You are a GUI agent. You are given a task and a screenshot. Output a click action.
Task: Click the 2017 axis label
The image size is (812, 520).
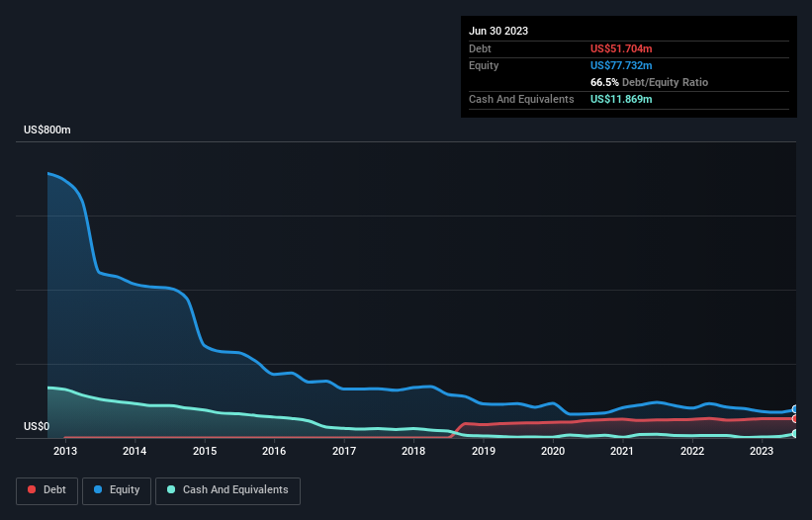pyautogui.click(x=344, y=451)
